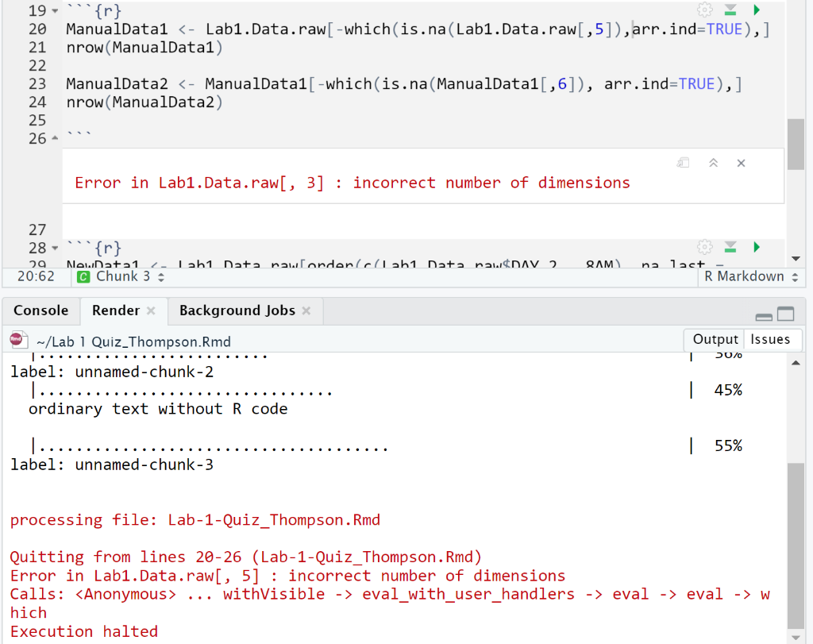
Task: Run all chunks above line 28 chunk
Action: point(730,247)
